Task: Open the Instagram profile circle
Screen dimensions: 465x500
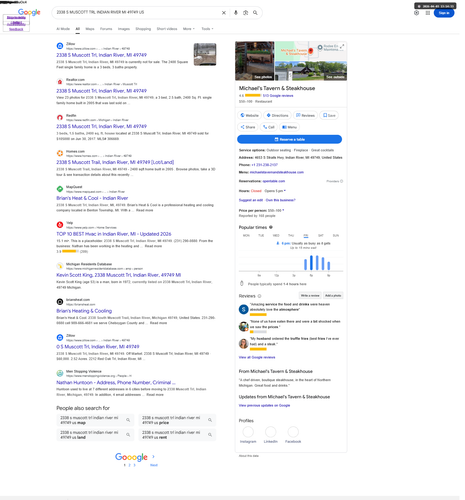Action: tap(248, 432)
